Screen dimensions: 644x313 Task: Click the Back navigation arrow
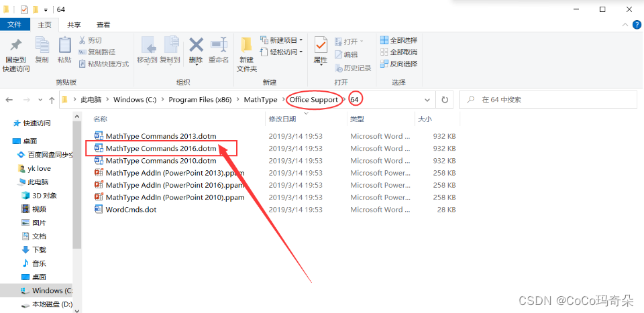coord(9,100)
